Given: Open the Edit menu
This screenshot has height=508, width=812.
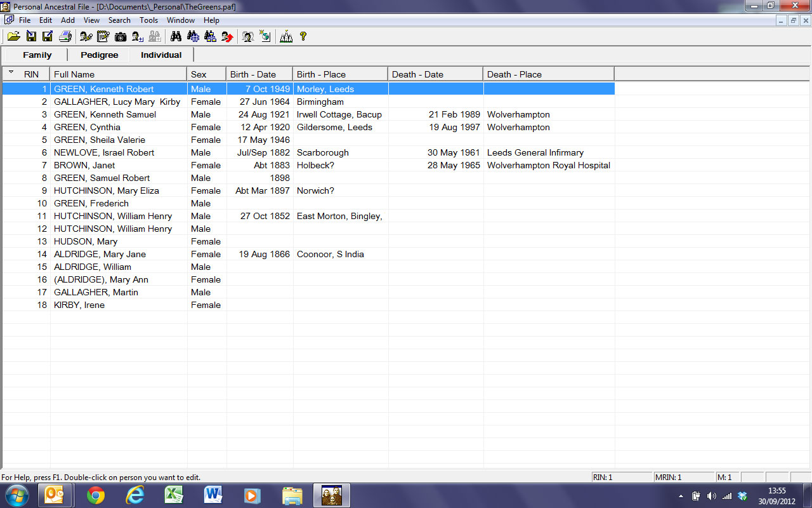Looking at the screenshot, I should coord(46,20).
